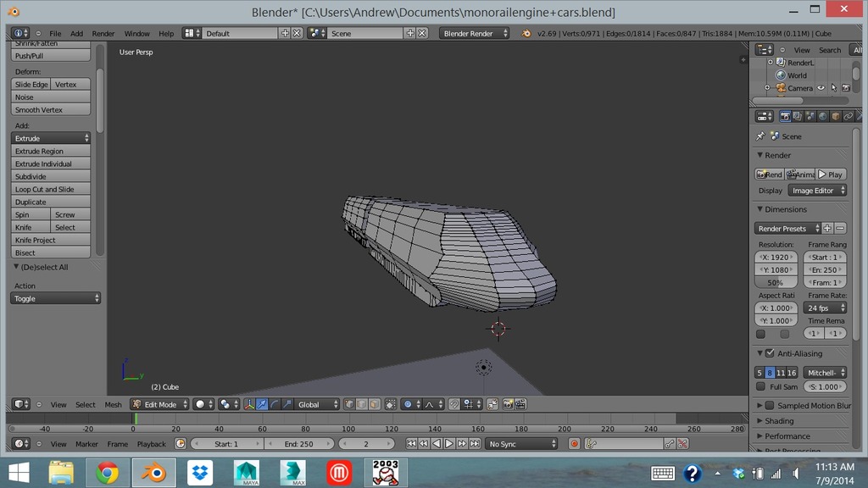Expand the RenderLayers outliner row
The height and width of the screenshot is (488, 868).
[x=770, y=63]
